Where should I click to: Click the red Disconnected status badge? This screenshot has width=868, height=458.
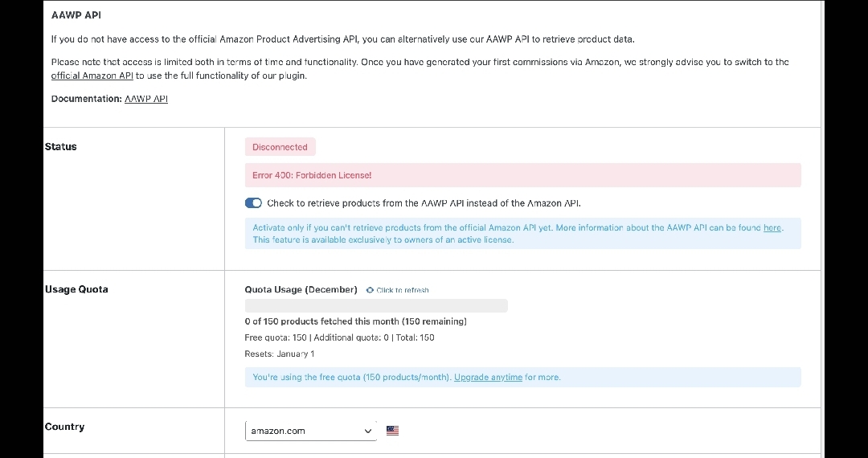pos(280,147)
